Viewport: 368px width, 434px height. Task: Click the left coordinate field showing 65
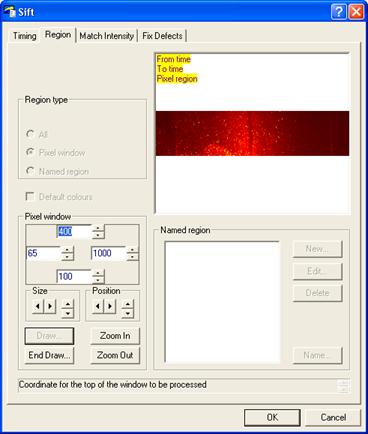click(x=43, y=253)
